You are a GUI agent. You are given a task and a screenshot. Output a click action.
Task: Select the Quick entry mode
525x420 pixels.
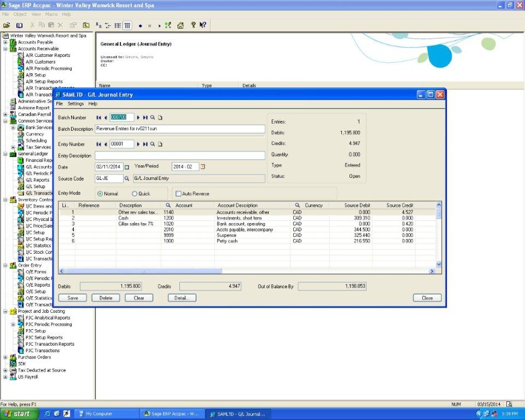coord(135,194)
